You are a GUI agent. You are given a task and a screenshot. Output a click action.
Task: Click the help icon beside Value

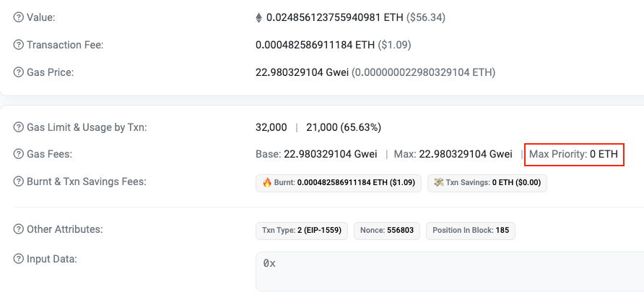click(19, 17)
